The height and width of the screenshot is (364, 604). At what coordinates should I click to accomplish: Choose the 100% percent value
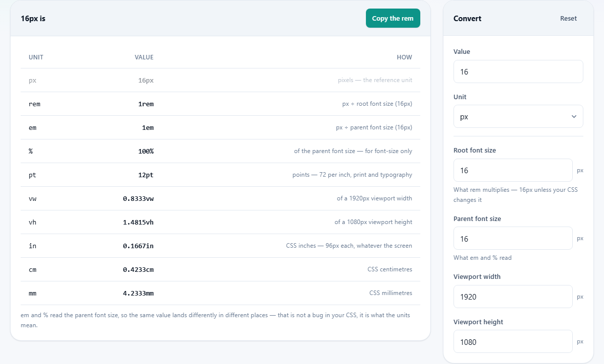[146, 151]
